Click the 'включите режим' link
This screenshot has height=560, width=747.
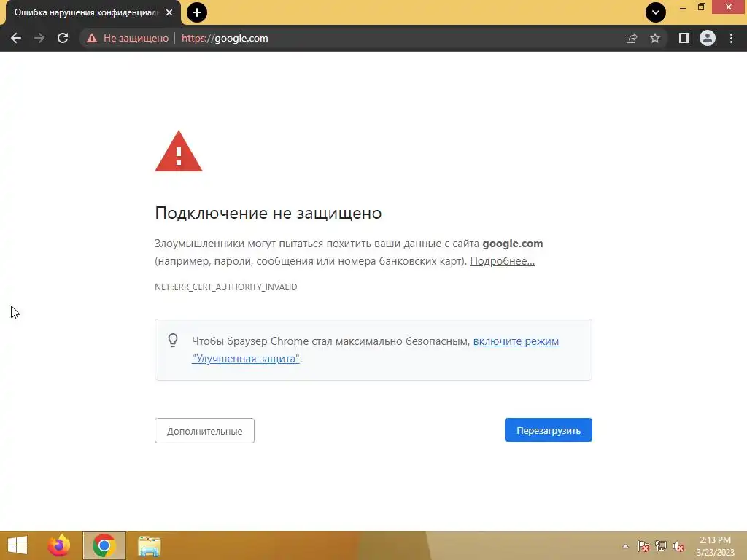(516, 341)
